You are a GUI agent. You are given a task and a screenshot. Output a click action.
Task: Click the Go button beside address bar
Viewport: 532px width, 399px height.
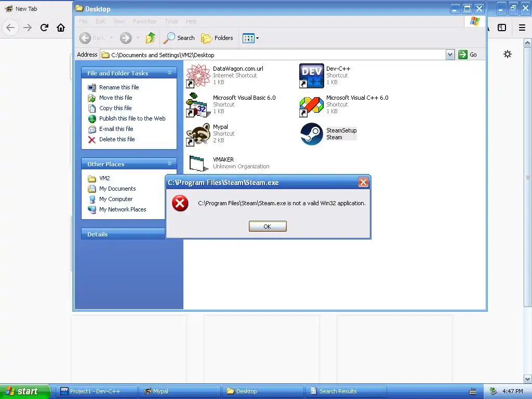click(468, 55)
